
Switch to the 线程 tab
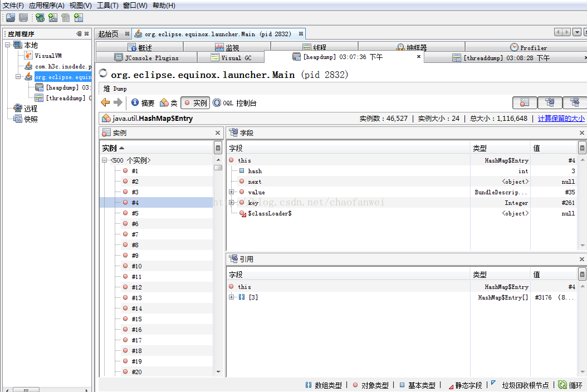(x=314, y=47)
